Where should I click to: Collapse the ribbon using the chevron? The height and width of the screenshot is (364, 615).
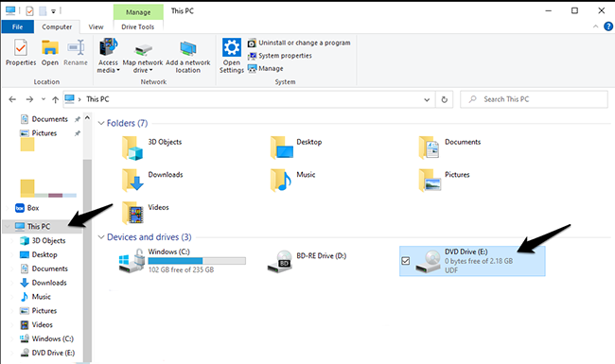595,26
